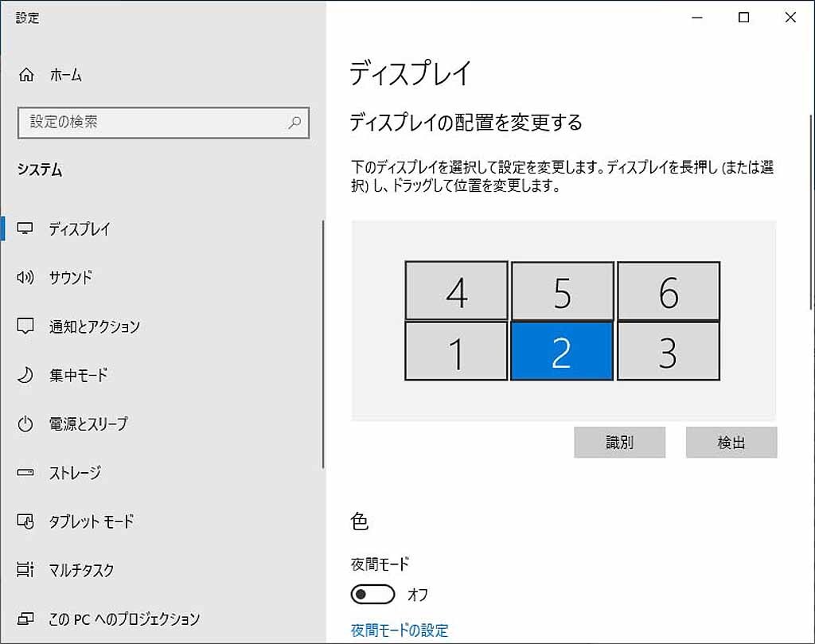Image resolution: width=815 pixels, height=644 pixels.
Task: Click the システム section heading
Action: [40, 170]
